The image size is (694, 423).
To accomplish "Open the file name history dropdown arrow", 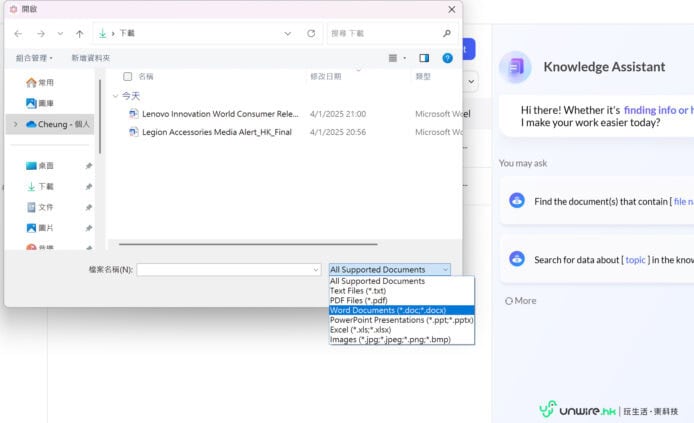I will point(316,269).
